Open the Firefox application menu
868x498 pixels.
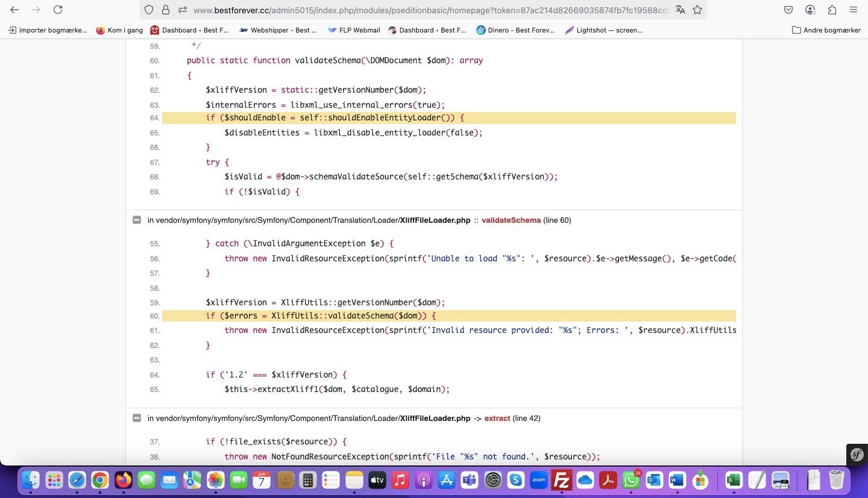click(x=854, y=10)
